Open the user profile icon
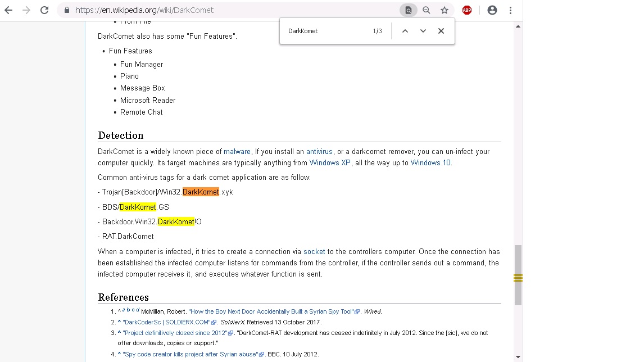Screen dimensions: 644x362 [x=492, y=10]
